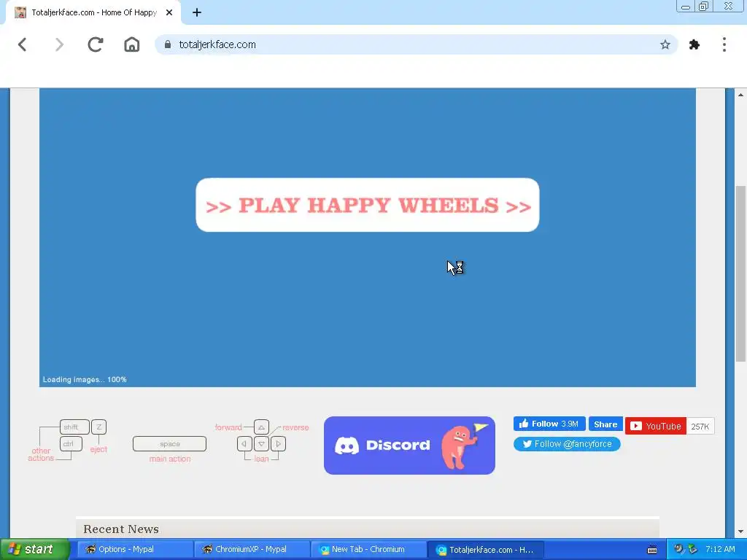View site lock security info
The height and width of the screenshot is (560, 747).
(168, 44)
